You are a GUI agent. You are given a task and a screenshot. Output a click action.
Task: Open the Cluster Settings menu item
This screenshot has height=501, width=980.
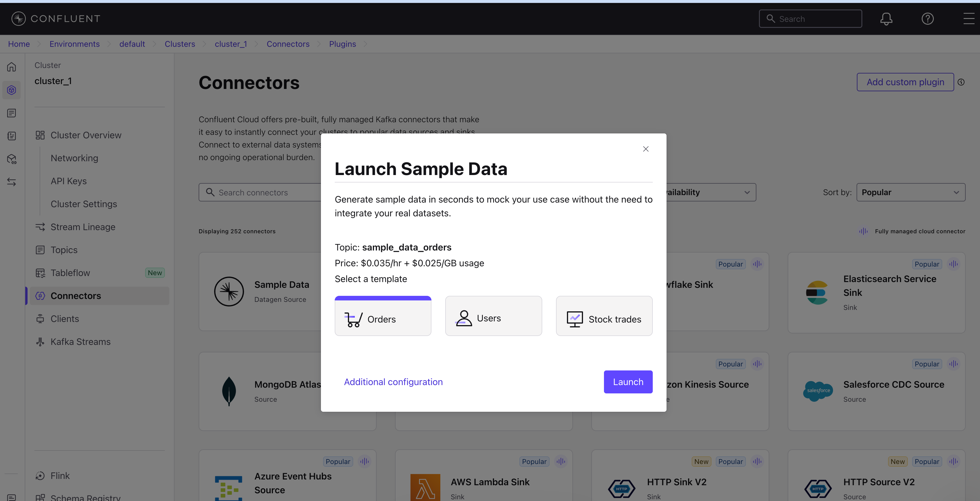[84, 203]
